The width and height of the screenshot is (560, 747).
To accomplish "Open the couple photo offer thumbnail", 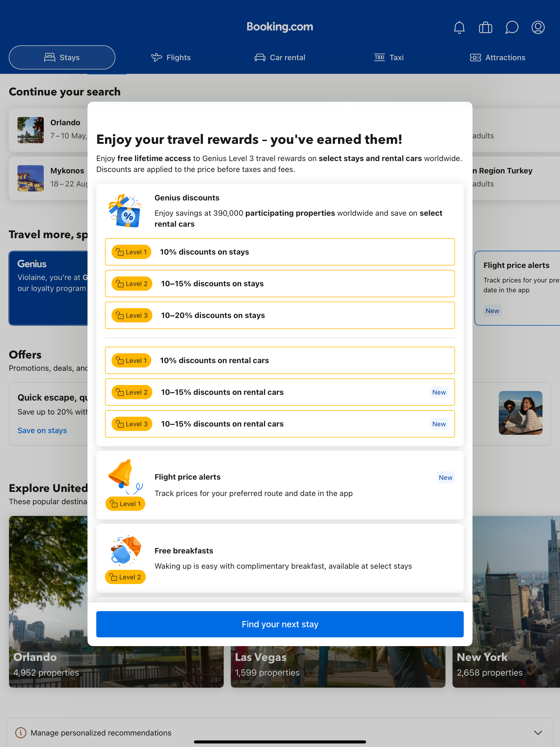I will point(520,413).
